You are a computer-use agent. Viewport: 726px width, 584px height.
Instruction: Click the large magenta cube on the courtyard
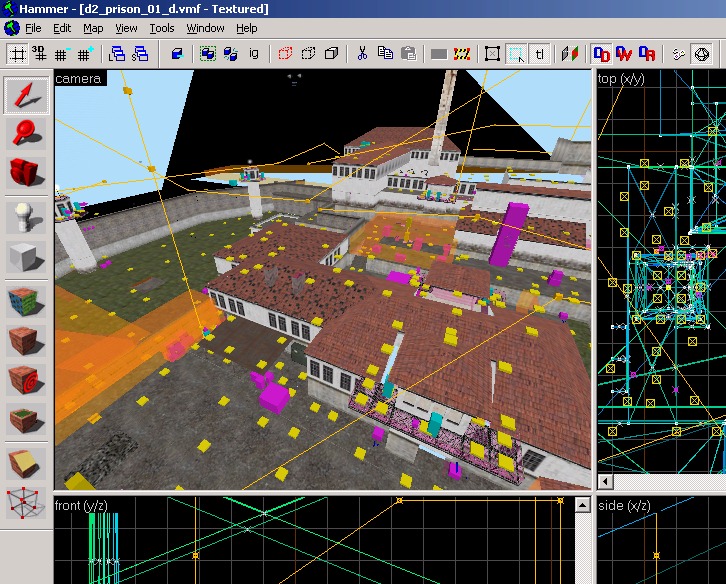click(275, 398)
